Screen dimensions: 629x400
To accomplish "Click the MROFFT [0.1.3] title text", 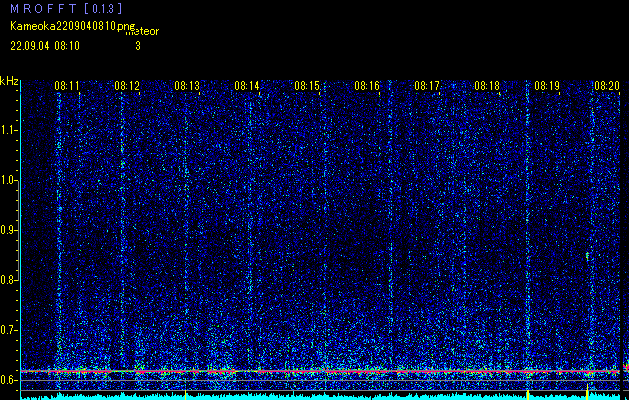I will point(66,8).
